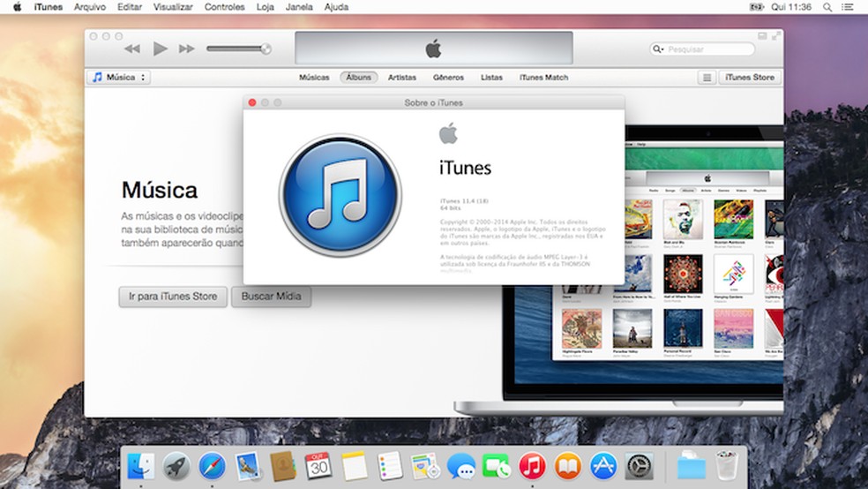Enter full screen with the arrows icon

point(776,36)
